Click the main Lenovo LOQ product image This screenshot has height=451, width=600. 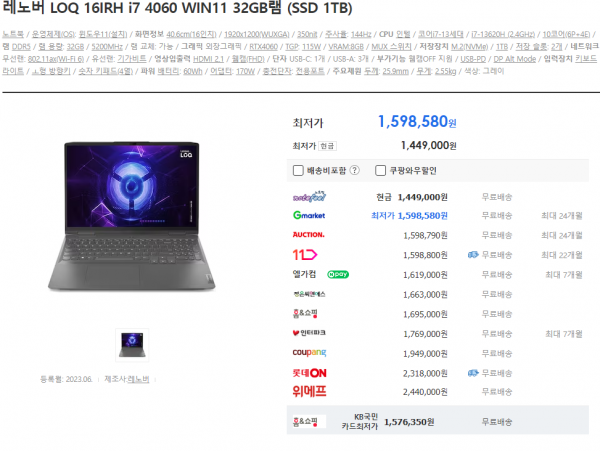[x=132, y=215]
